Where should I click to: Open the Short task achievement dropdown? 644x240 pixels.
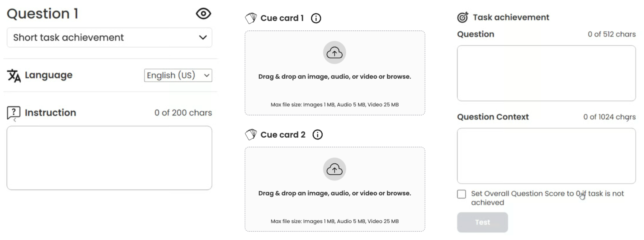click(x=109, y=37)
